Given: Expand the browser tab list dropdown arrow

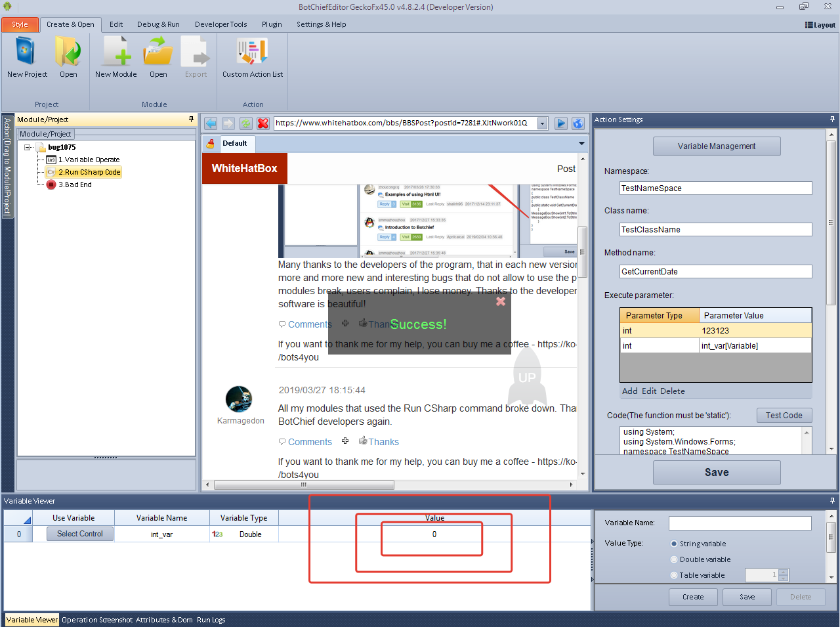Looking at the screenshot, I should (x=581, y=143).
